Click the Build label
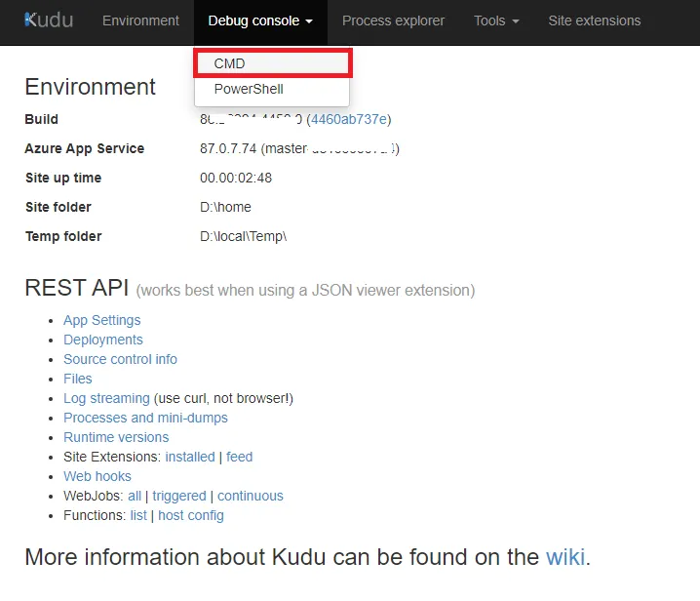The image size is (700, 601). (42, 119)
